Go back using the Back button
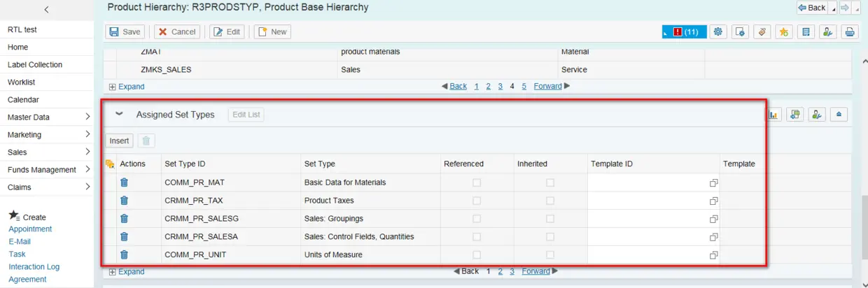The image size is (868, 288). [812, 8]
